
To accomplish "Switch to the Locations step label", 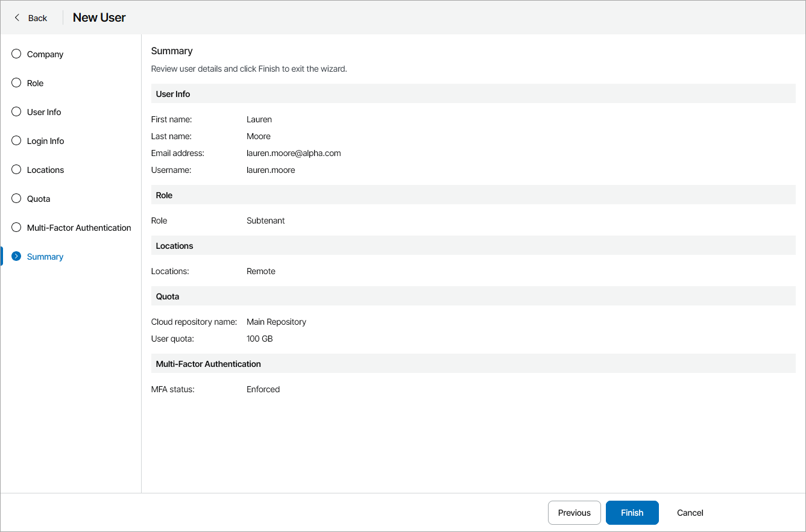I will coord(45,170).
